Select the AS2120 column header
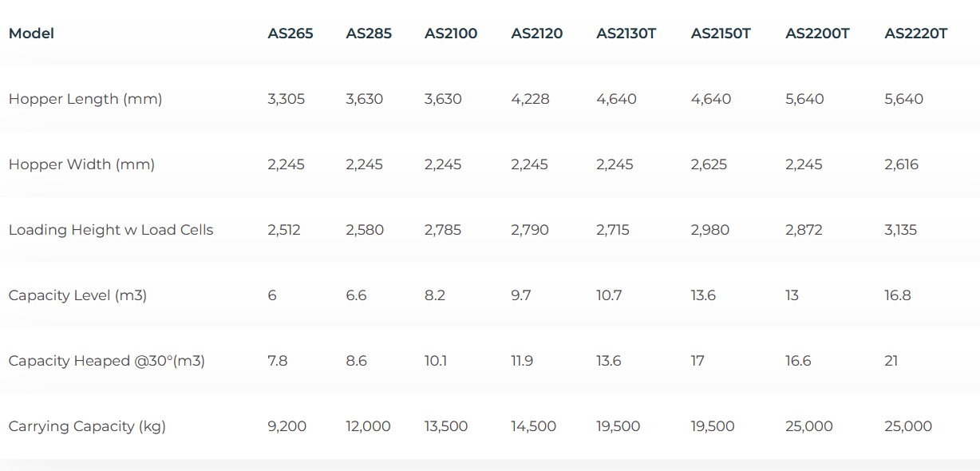The image size is (980, 471). click(x=537, y=34)
